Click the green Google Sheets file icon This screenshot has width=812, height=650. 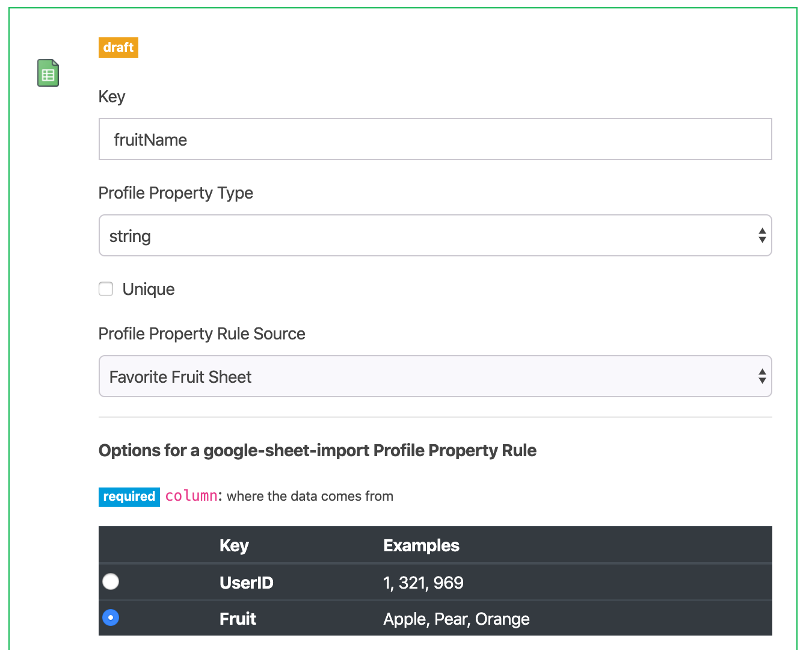[x=48, y=73]
